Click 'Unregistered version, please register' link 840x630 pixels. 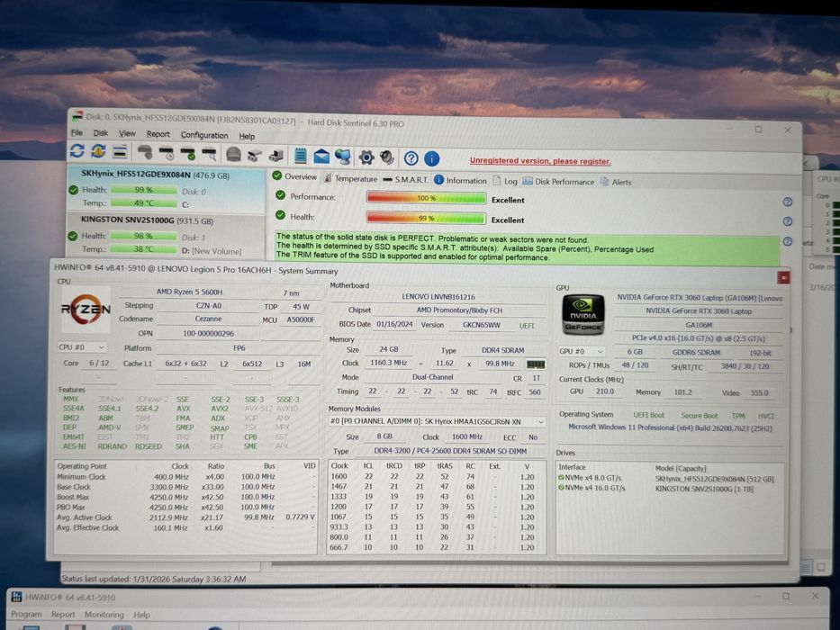point(540,161)
